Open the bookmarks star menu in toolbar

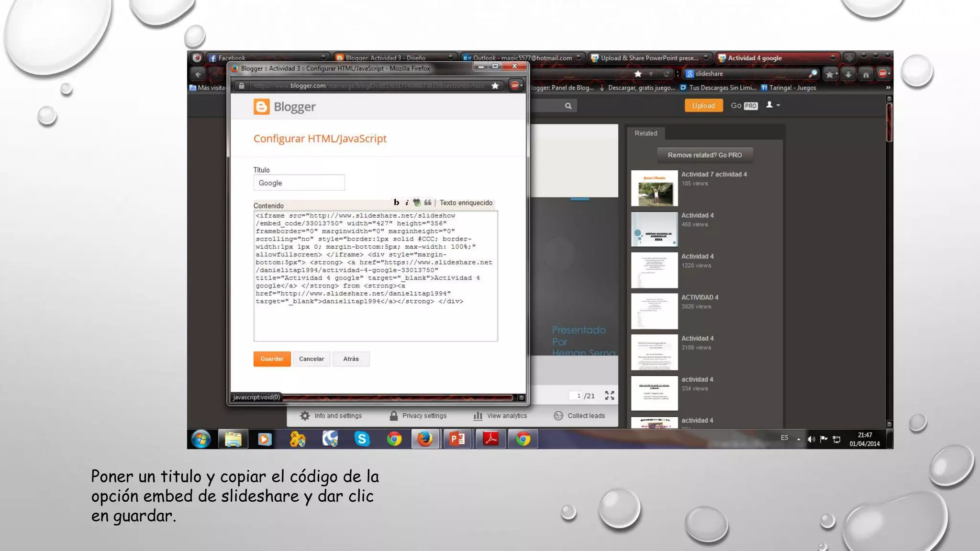(x=830, y=74)
